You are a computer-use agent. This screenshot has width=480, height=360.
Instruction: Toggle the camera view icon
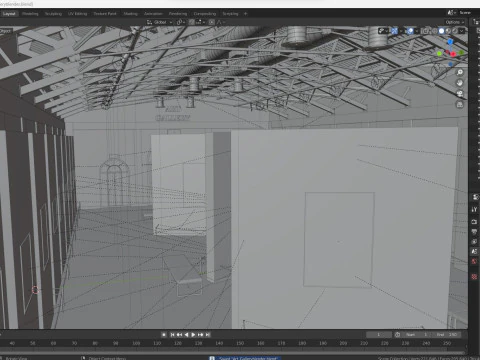[460, 94]
